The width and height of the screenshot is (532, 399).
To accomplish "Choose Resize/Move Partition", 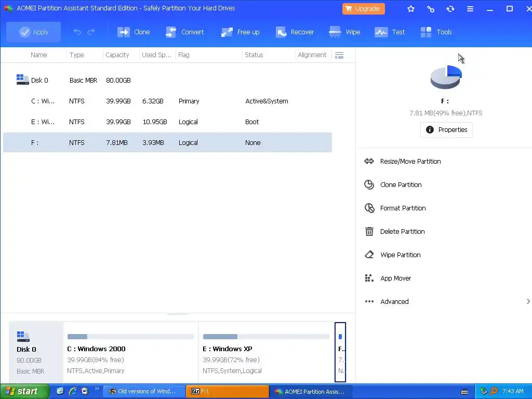I will pos(403,162).
